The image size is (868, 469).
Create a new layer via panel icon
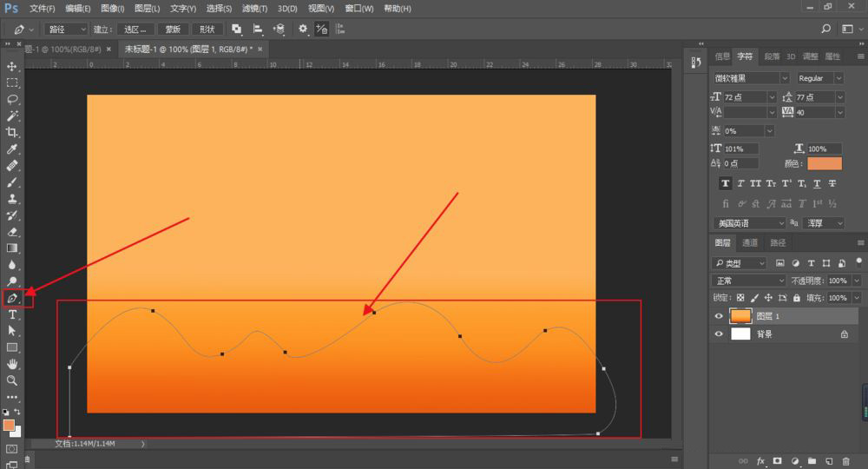pos(829,460)
